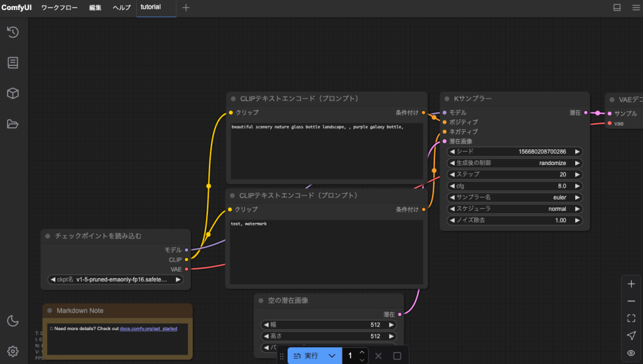The height and width of the screenshot is (364, 643).
Task: Click the cfg 8.0 value slider
Action: (x=514, y=186)
